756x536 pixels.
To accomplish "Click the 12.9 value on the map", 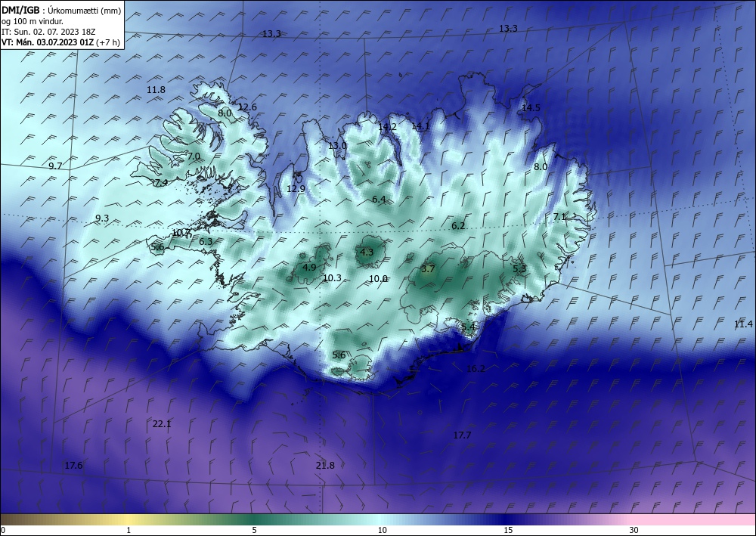I will (296, 188).
